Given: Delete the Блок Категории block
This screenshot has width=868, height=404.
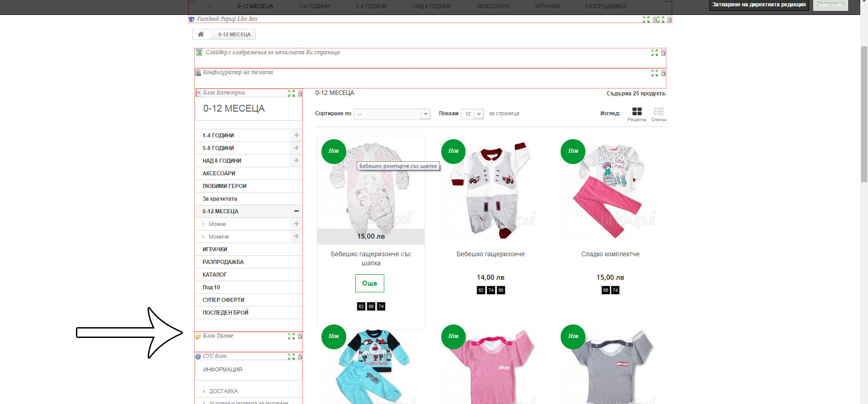Looking at the screenshot, I should point(300,94).
